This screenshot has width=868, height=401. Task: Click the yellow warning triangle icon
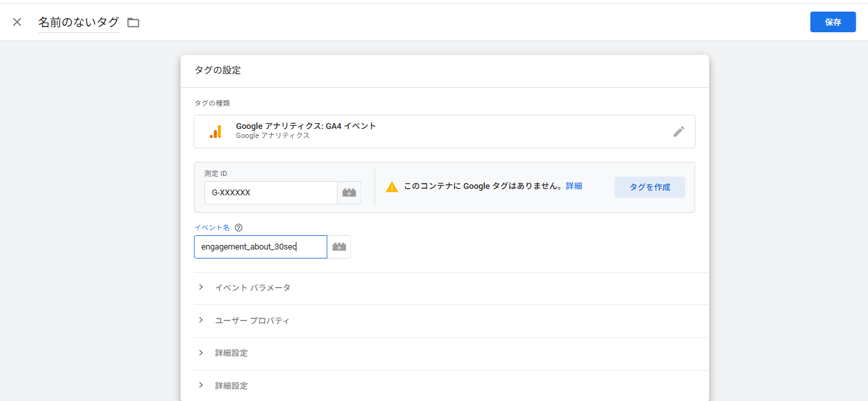click(392, 187)
